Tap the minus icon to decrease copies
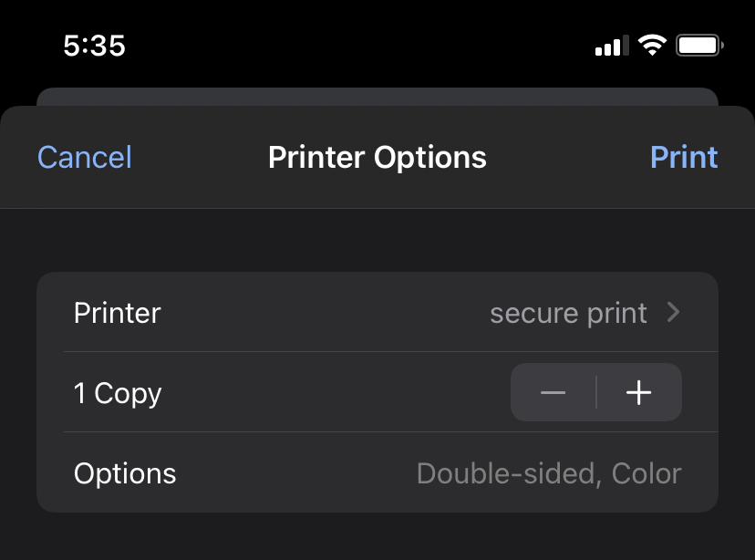Image resolution: width=755 pixels, height=560 pixels. [553, 392]
